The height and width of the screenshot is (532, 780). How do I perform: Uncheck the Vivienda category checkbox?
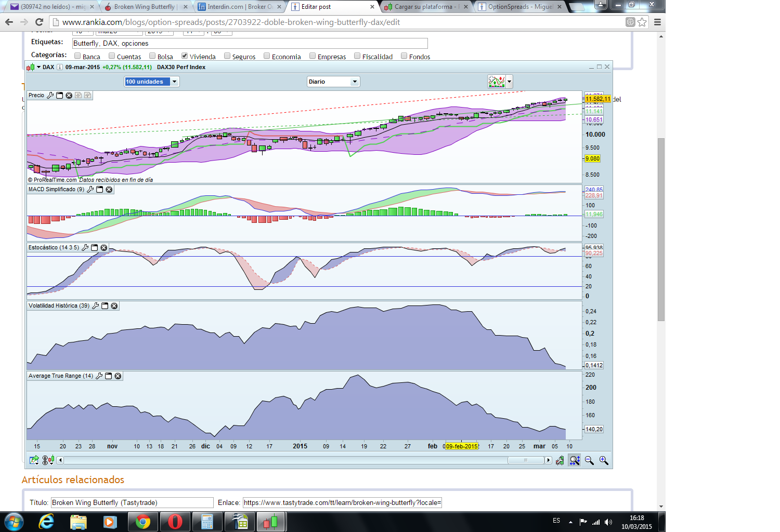point(185,56)
